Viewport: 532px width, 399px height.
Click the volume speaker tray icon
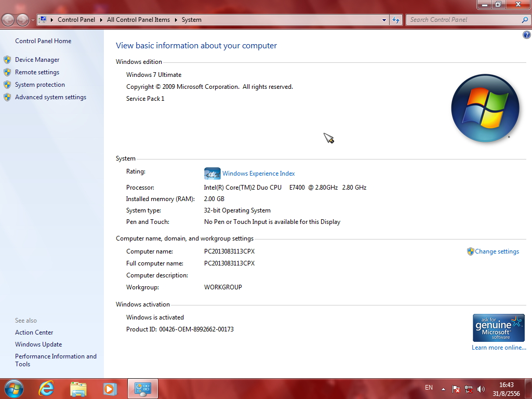pos(481,389)
